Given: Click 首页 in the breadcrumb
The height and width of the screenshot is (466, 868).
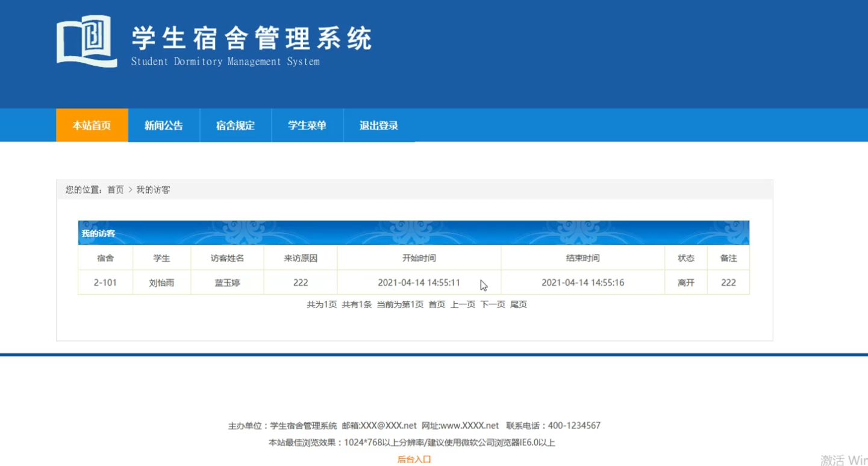Looking at the screenshot, I should click(x=116, y=190).
